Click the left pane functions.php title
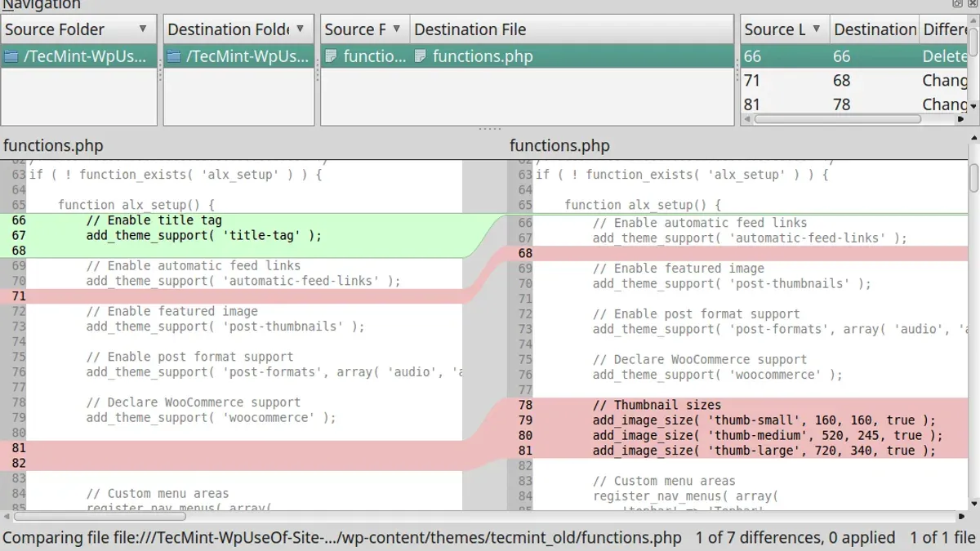980x551 pixels. 53,146
